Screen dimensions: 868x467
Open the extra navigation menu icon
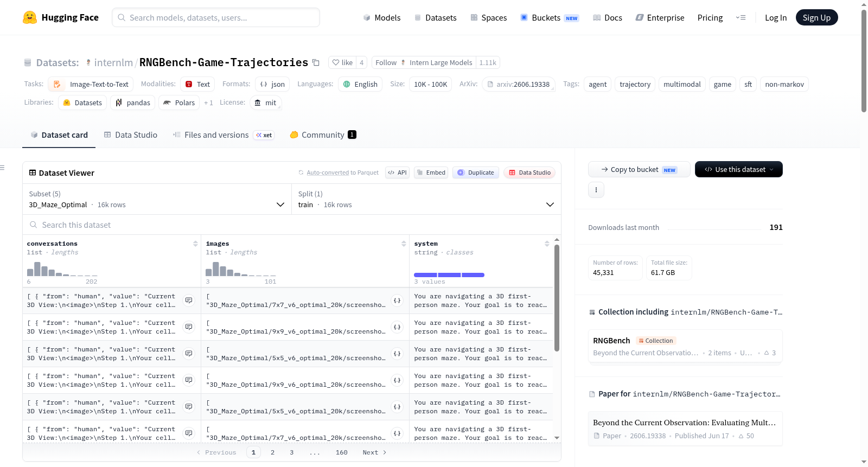(741, 17)
